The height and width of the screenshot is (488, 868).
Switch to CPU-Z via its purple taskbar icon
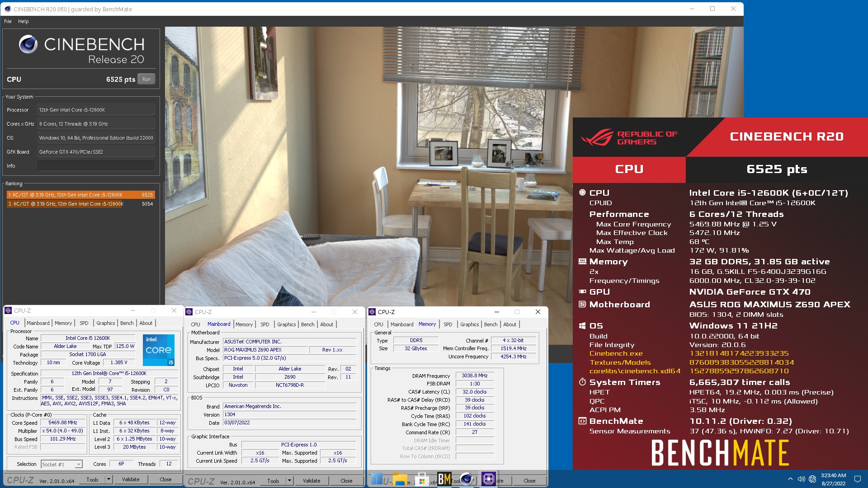[489, 479]
